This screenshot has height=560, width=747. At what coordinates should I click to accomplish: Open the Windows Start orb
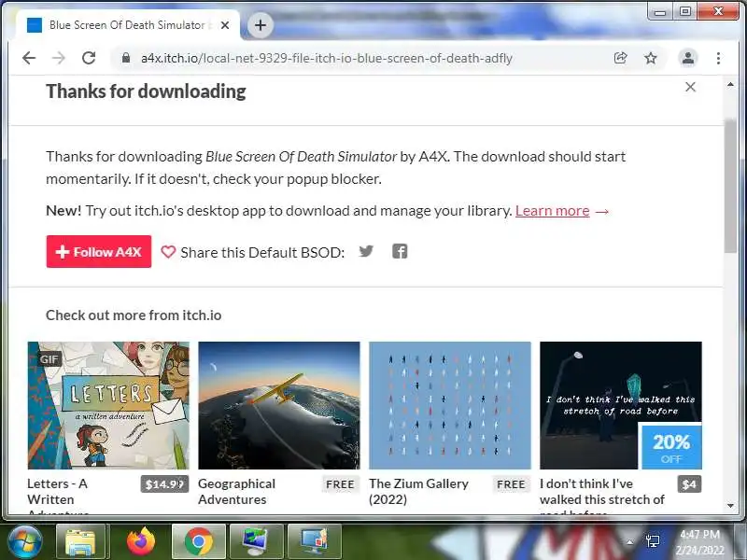coord(24,542)
